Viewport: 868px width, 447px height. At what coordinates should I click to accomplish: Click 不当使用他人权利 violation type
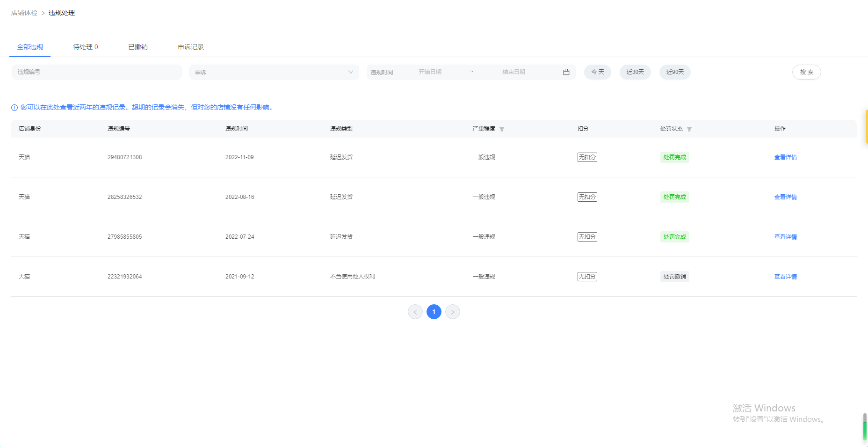[353, 277]
